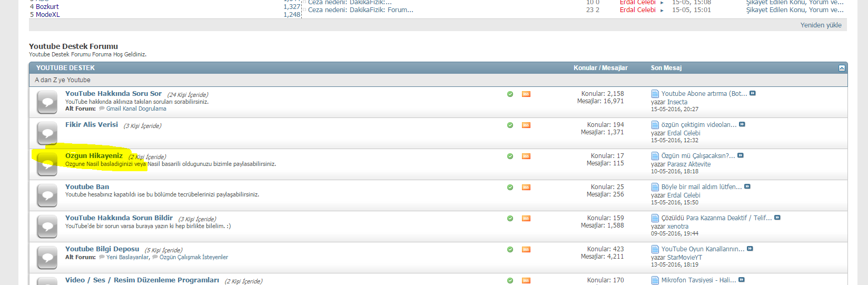Collapse the YOUTUBE DESTEK category
Screen dimensions: 868x285
click(x=842, y=68)
